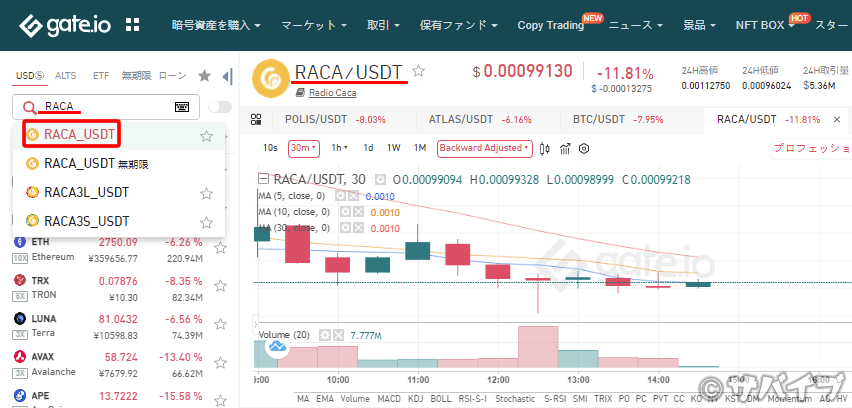This screenshot has height=408, width=852.
Task: Set chart interval to 1d
Action: coord(368,148)
